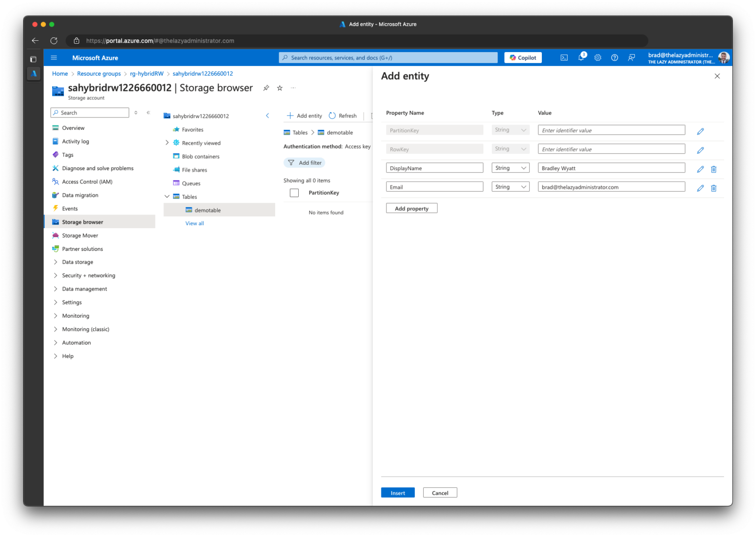Edit the RowKey value with pencil icon
The image size is (756, 537).
[700, 150]
